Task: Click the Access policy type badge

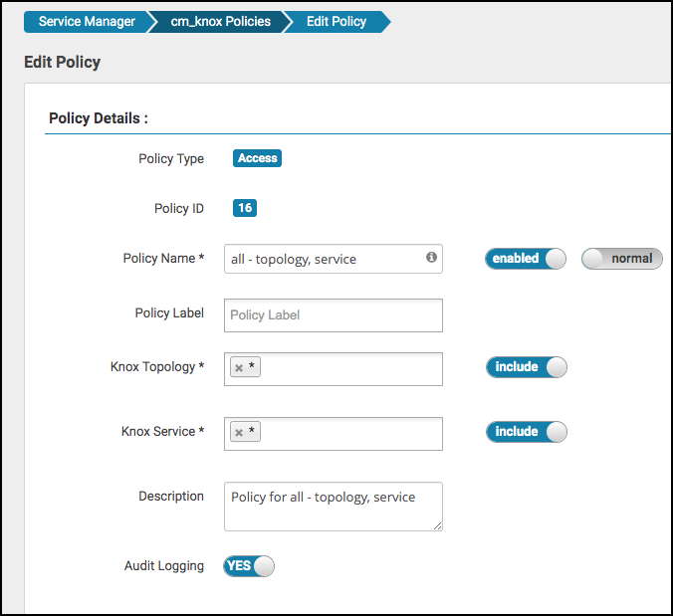Action: pos(257,158)
